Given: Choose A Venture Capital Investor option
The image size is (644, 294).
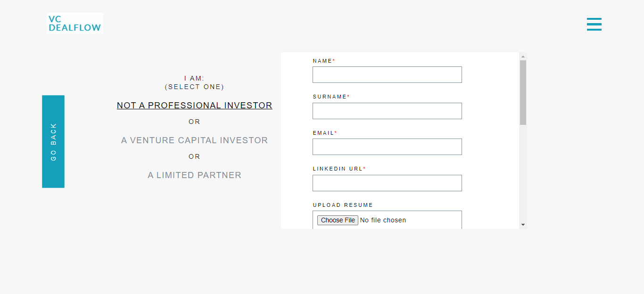Looking at the screenshot, I should pyautogui.click(x=194, y=140).
